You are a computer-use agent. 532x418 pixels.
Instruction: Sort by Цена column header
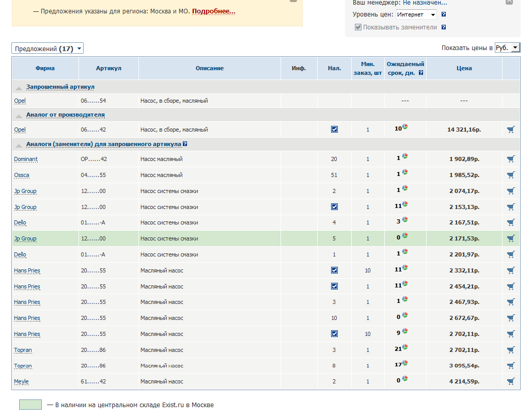(464, 68)
